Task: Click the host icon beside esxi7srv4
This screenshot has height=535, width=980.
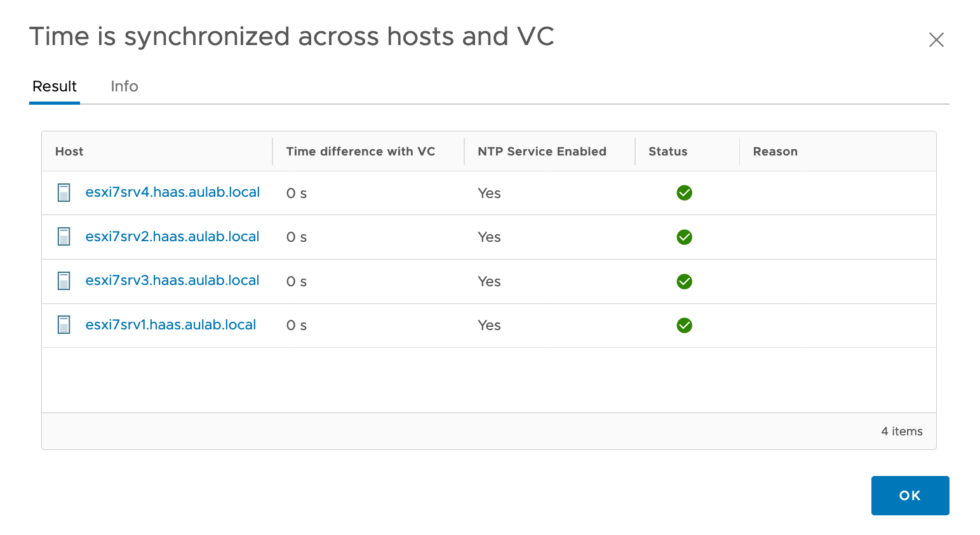Action: tap(64, 193)
